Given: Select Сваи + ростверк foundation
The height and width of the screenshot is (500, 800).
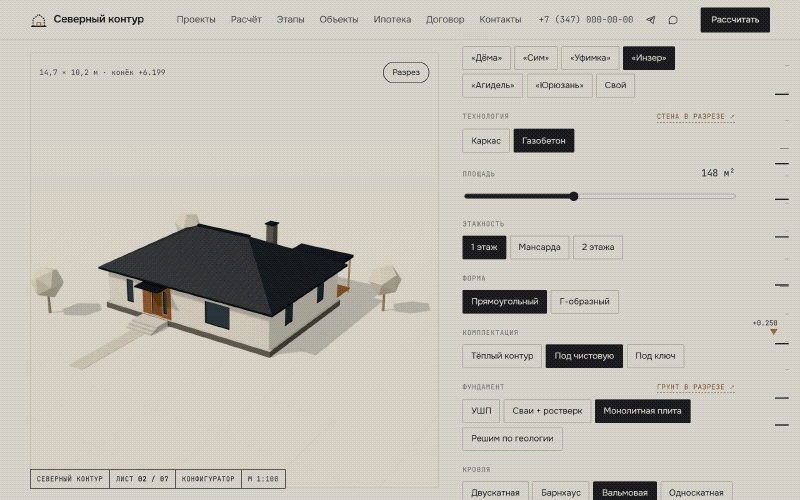Looking at the screenshot, I should point(547,411).
